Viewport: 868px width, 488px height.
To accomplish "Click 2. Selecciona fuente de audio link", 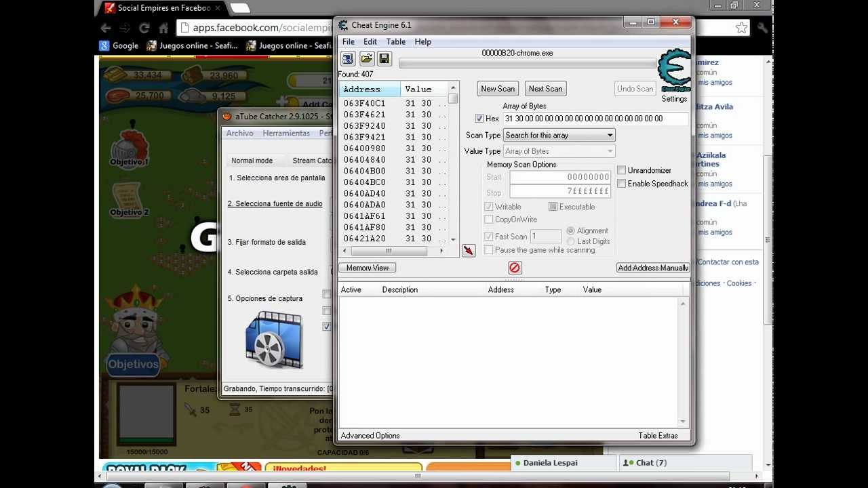I will [275, 204].
